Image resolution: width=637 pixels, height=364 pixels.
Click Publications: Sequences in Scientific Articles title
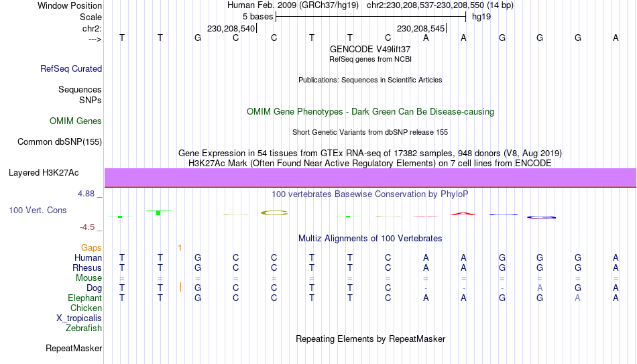pyautogui.click(x=370, y=80)
